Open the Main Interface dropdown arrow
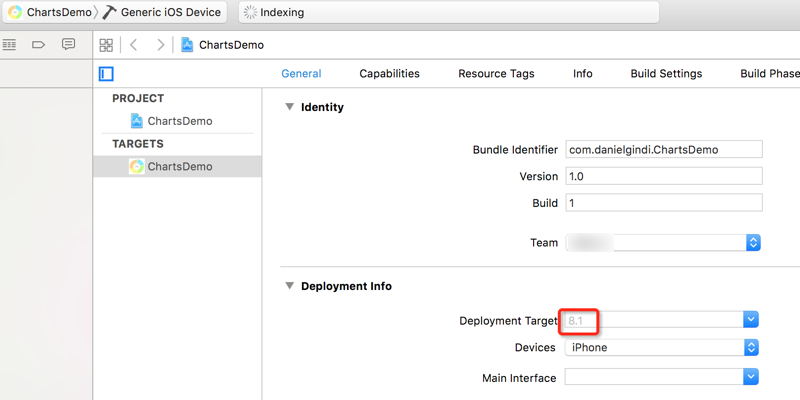 click(x=751, y=378)
